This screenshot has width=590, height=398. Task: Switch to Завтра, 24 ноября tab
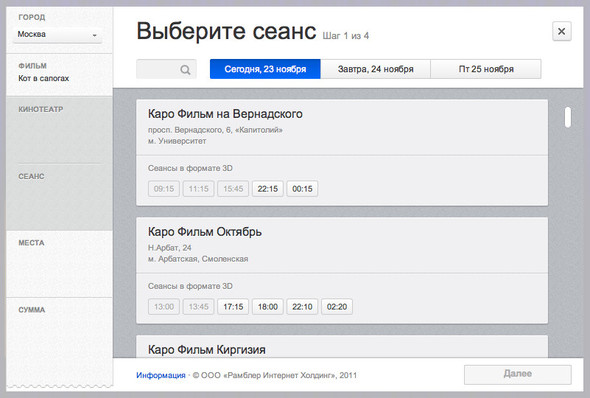click(x=375, y=69)
